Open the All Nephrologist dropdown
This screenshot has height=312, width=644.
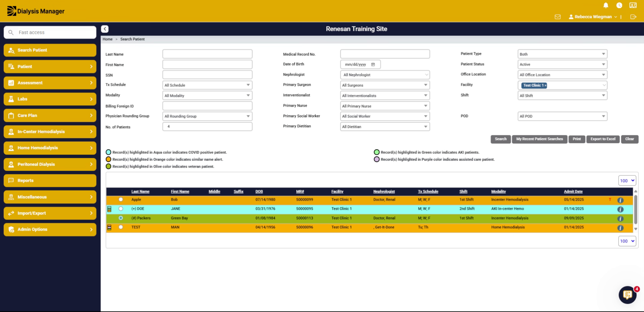tap(385, 75)
